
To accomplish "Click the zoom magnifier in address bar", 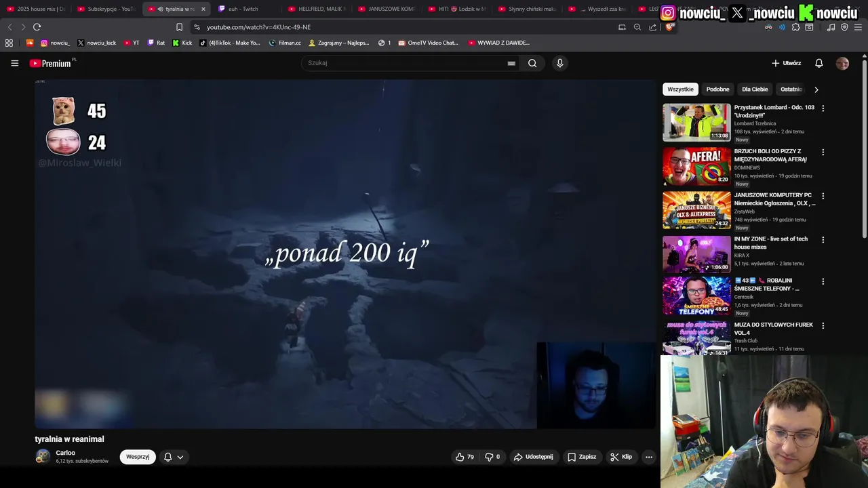I will coord(637,27).
